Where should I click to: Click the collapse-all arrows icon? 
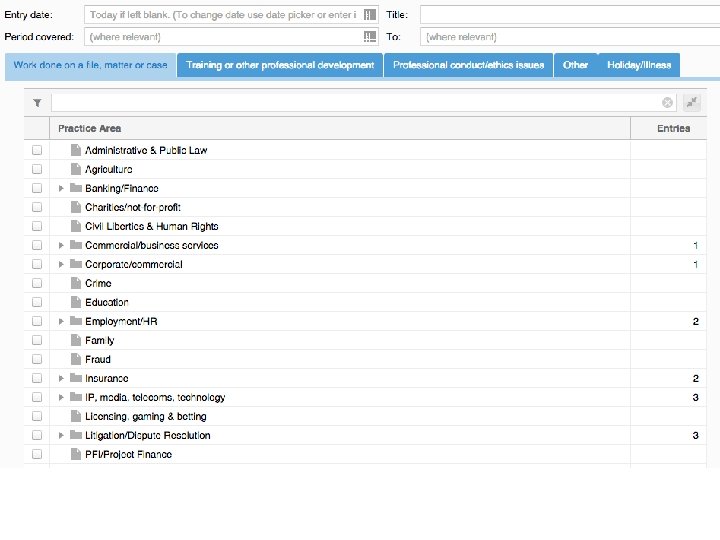[691, 102]
